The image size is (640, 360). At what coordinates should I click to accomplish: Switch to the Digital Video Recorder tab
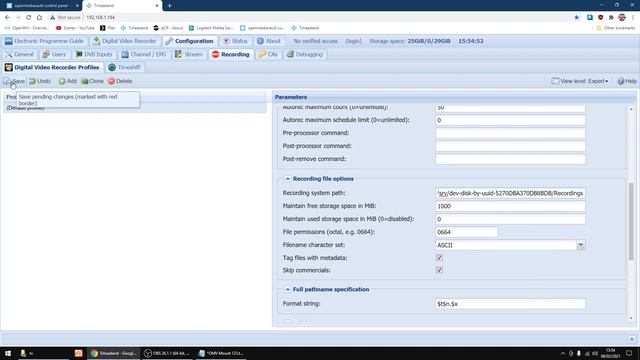point(125,41)
